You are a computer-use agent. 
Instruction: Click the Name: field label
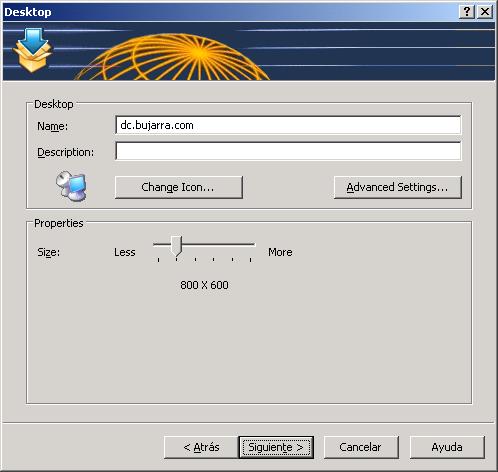(x=53, y=126)
